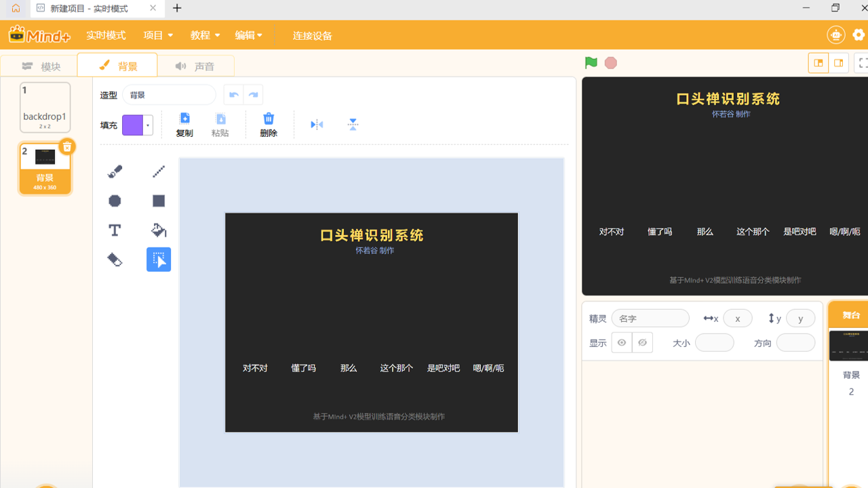Click the 连接设备 connect device button
Screen dimensions: 868x488
[x=311, y=35]
